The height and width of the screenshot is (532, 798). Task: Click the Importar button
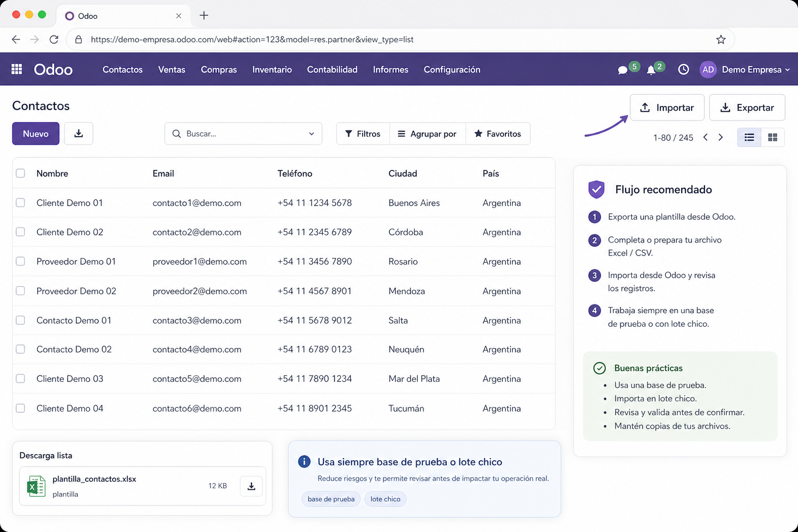coord(667,108)
